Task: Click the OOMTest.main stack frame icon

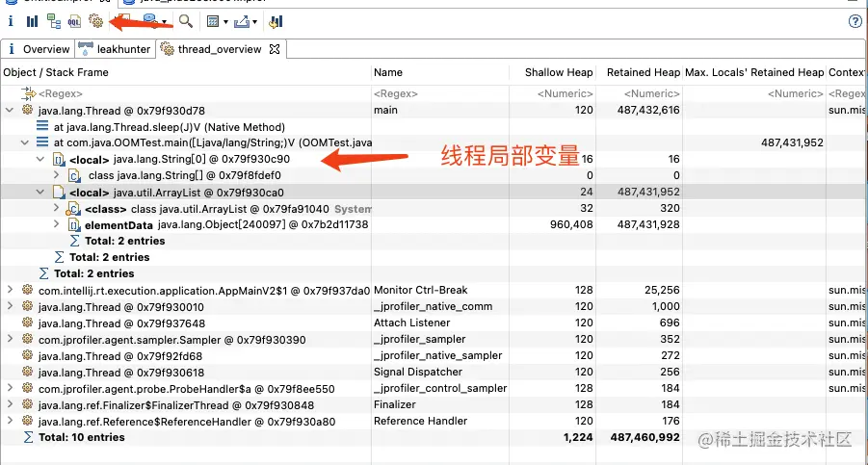Action: click(x=42, y=142)
